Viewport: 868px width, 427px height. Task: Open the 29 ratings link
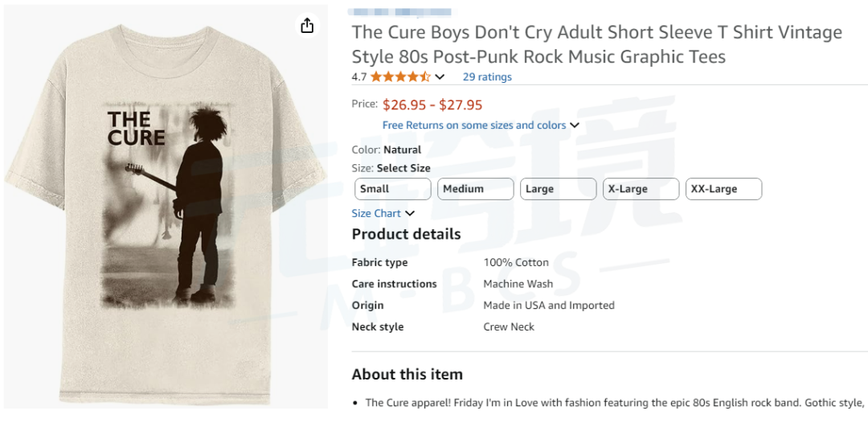click(x=487, y=77)
